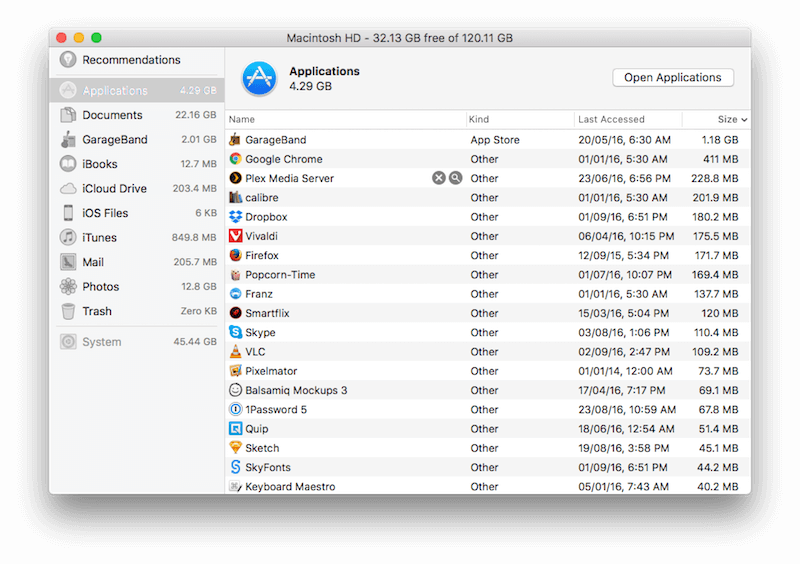Sort list by the Name column header
The image size is (800, 564).
[243, 120]
